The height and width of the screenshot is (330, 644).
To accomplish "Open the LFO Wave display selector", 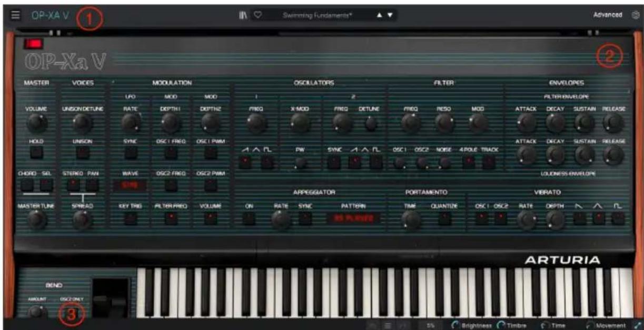I will coord(130,186).
